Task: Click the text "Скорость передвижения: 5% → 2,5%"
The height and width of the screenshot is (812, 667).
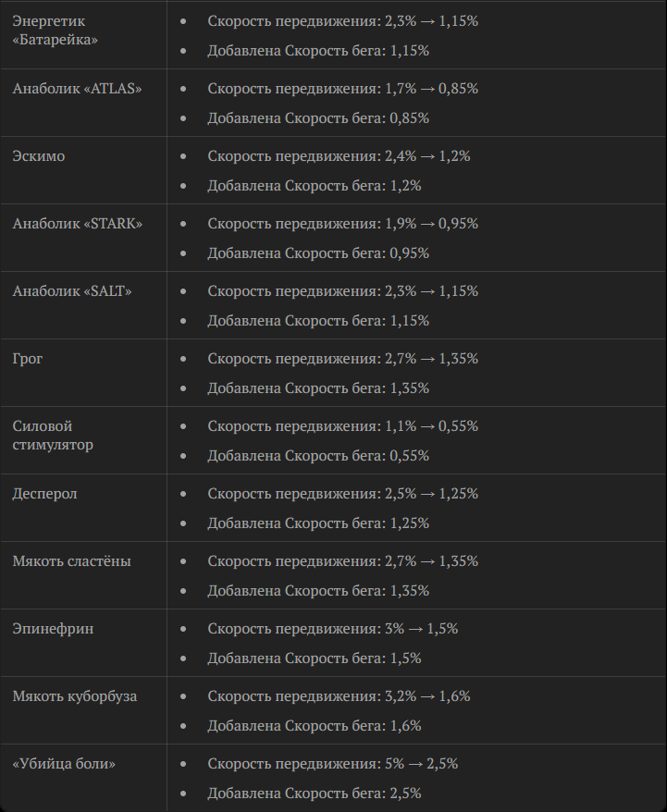Action: [x=332, y=764]
